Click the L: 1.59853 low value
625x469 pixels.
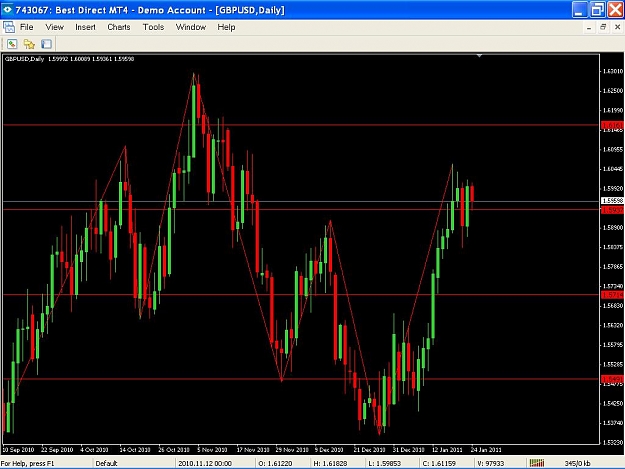[384, 463]
